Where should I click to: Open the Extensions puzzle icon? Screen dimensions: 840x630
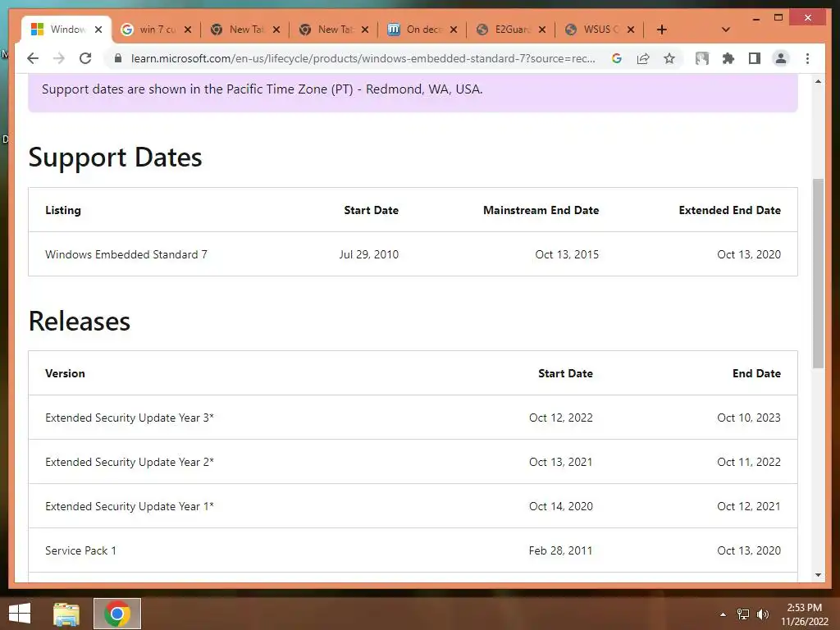coord(728,58)
